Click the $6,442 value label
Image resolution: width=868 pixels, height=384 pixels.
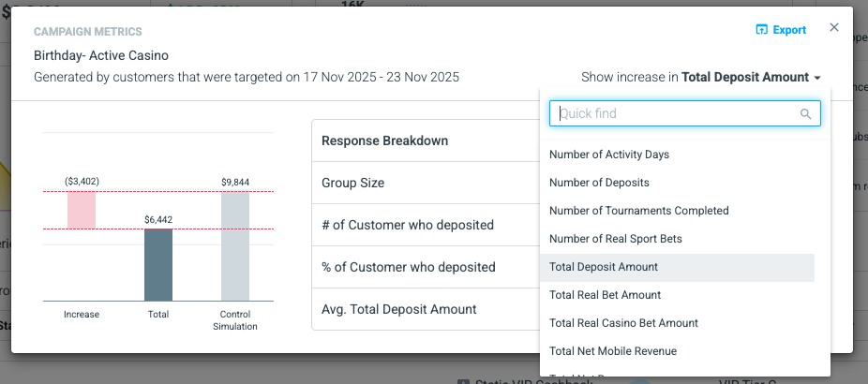(x=158, y=220)
